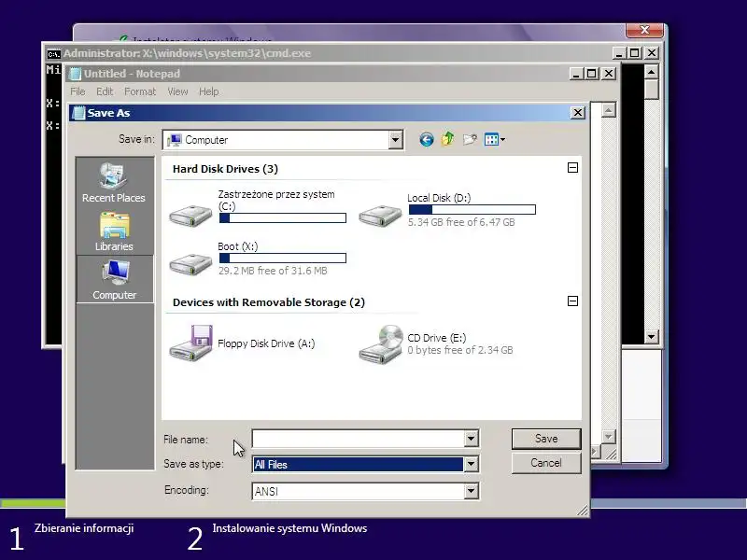747x560 pixels.
Task: Open the View Menu dropdown arrow
Action: pos(502,139)
